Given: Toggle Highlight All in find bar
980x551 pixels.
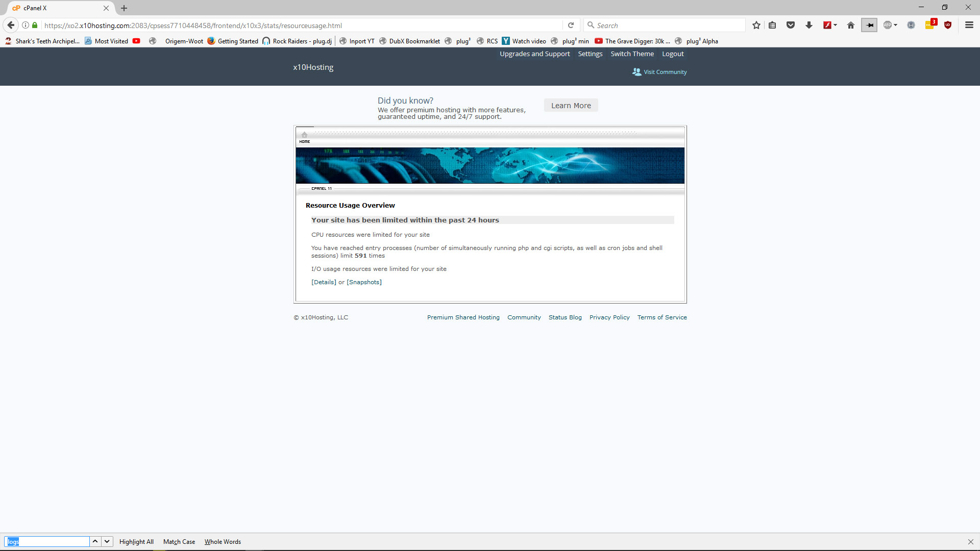Looking at the screenshot, I should (136, 542).
